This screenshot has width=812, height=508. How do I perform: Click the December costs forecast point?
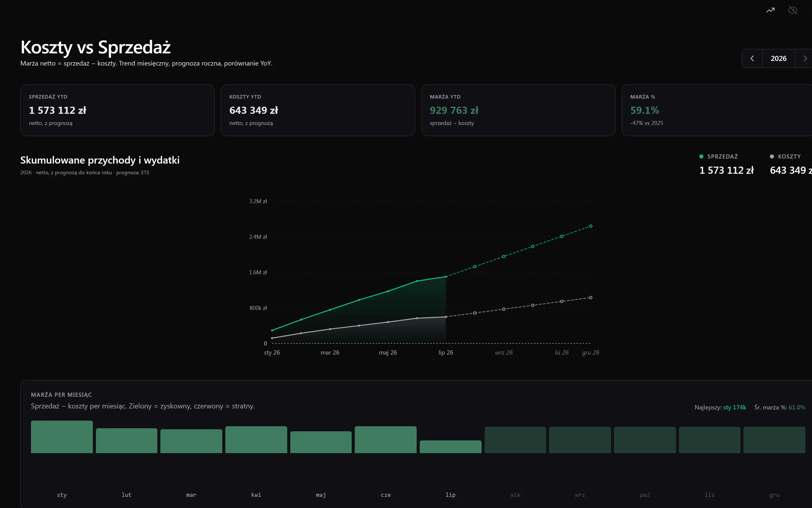[590, 298]
